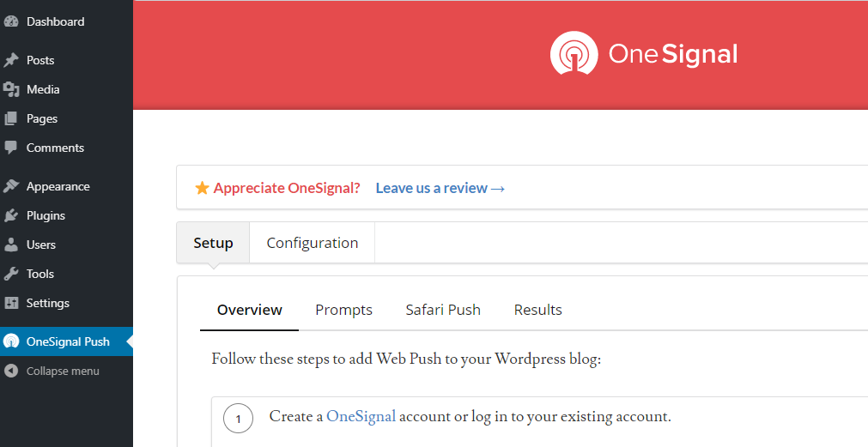Open the Appearance menu label
Image resolution: width=868 pixels, height=447 pixels.
click(58, 186)
